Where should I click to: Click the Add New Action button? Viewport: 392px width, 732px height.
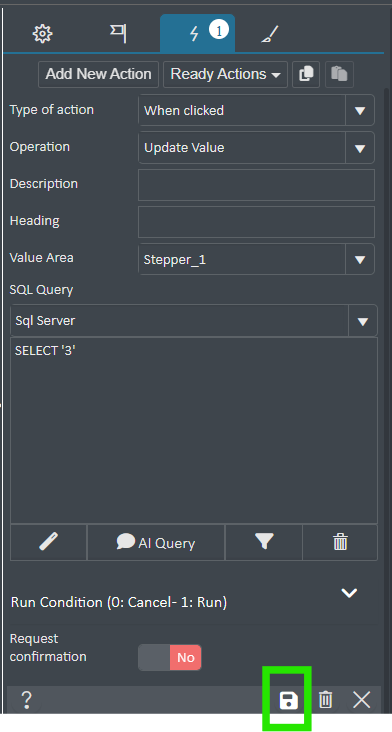point(98,74)
